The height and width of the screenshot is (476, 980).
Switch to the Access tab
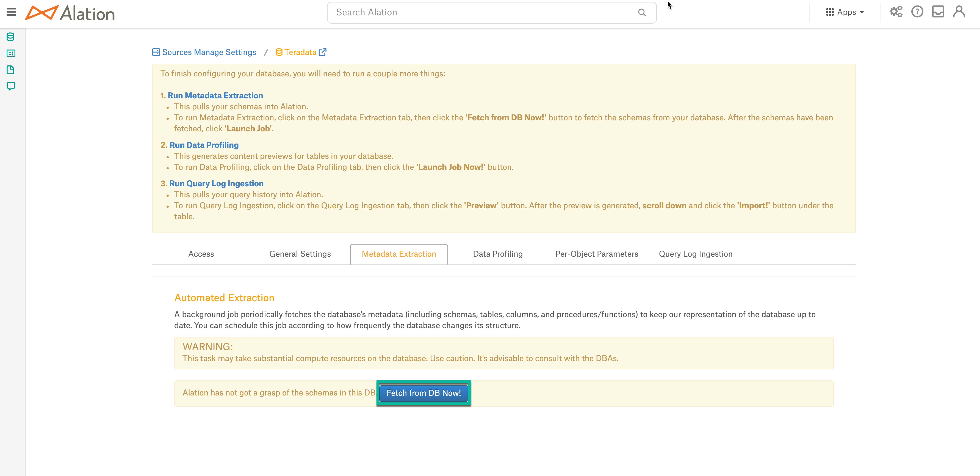click(201, 254)
